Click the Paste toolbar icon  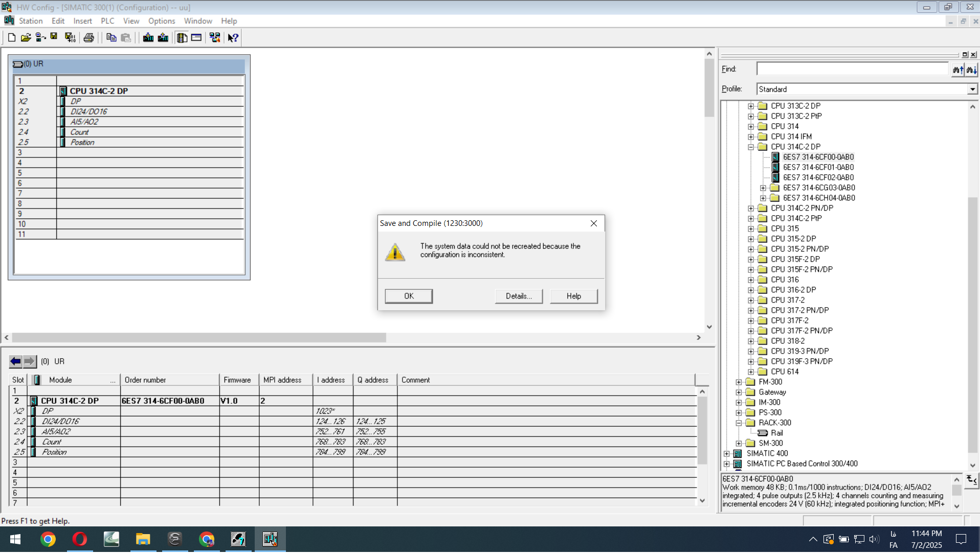pos(126,38)
